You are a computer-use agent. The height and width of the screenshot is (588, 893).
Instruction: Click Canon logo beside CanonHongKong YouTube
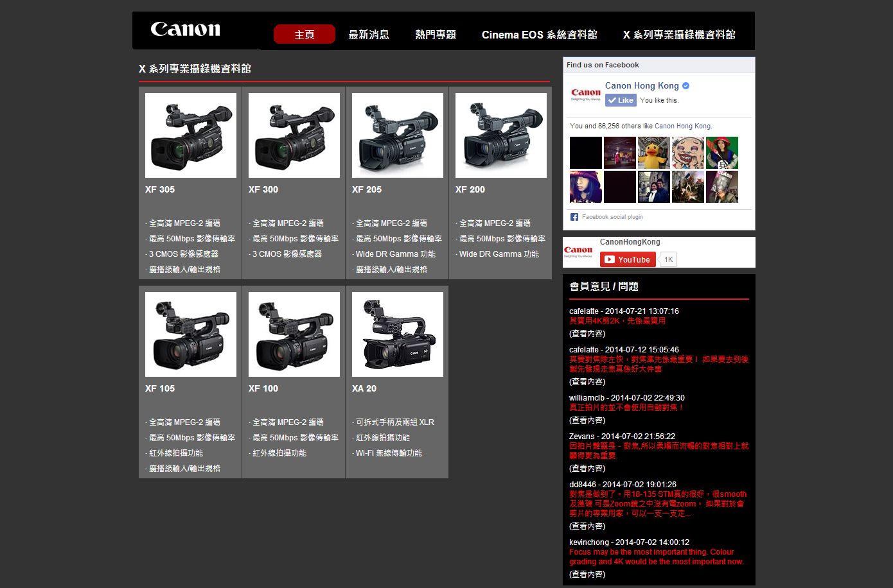[578, 252]
